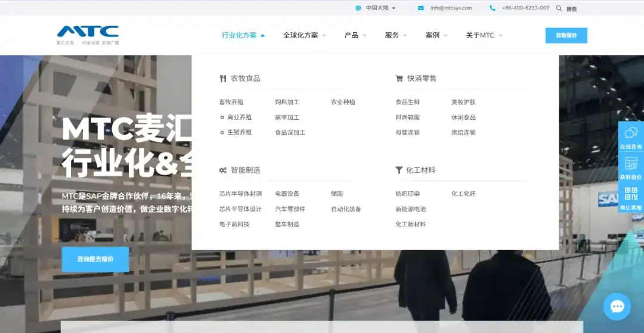Open the round chat widget bubble

coord(617,306)
